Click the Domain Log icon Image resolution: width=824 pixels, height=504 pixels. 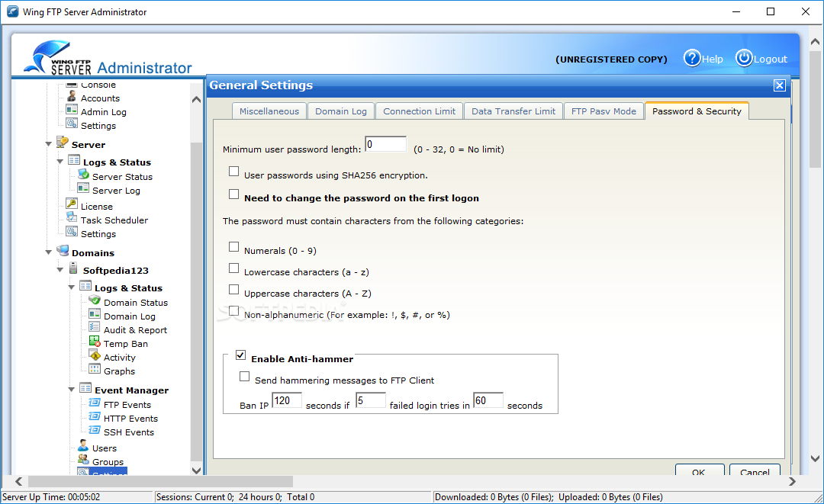tap(95, 313)
